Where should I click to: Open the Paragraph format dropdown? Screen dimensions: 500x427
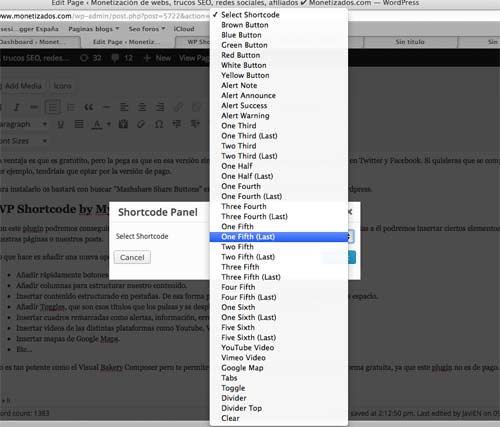coord(24,124)
